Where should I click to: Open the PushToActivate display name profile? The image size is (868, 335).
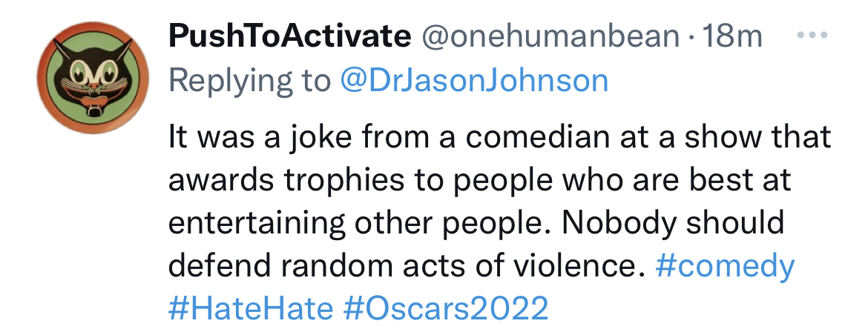tap(289, 36)
